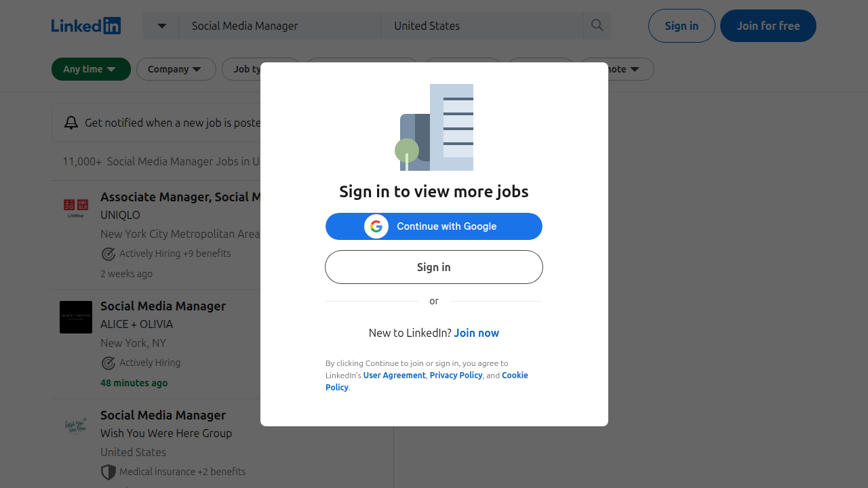The height and width of the screenshot is (488, 868).
Task: Open the Any time filter dropdown
Action: point(91,68)
